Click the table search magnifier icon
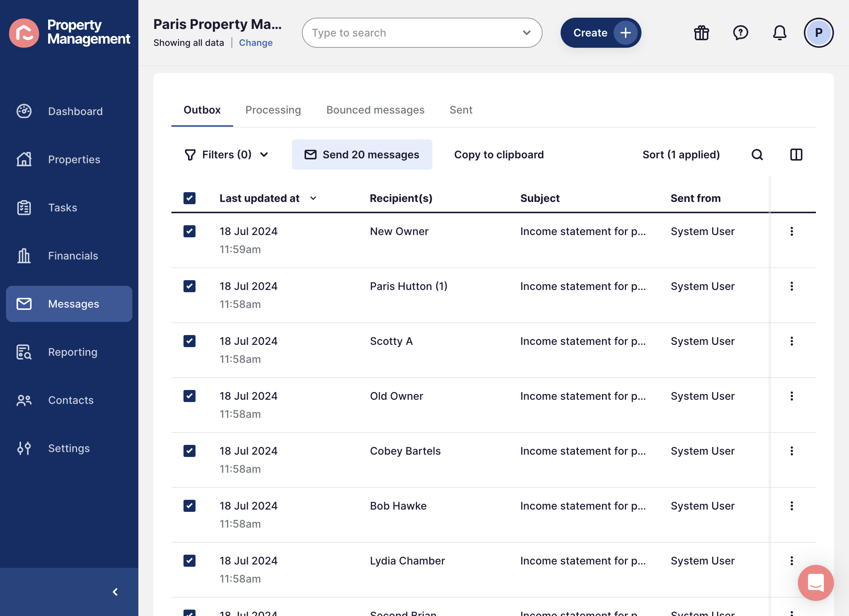Image resolution: width=849 pixels, height=616 pixels. [757, 155]
